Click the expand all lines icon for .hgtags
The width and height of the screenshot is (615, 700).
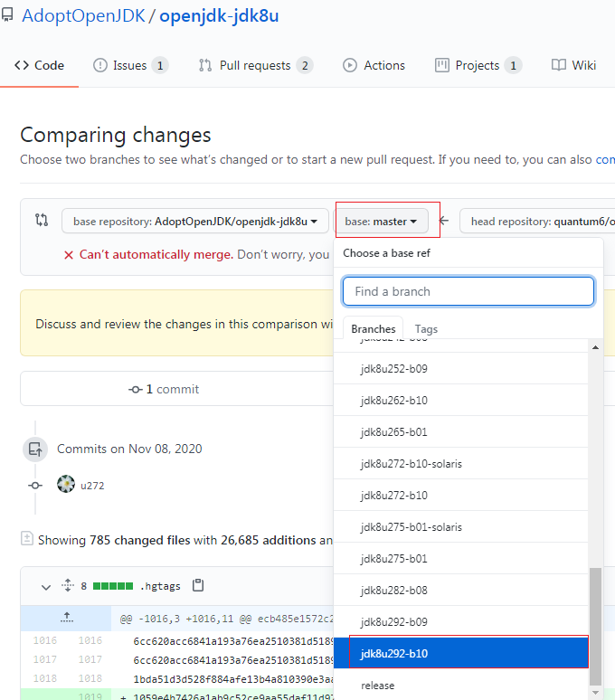tap(68, 585)
